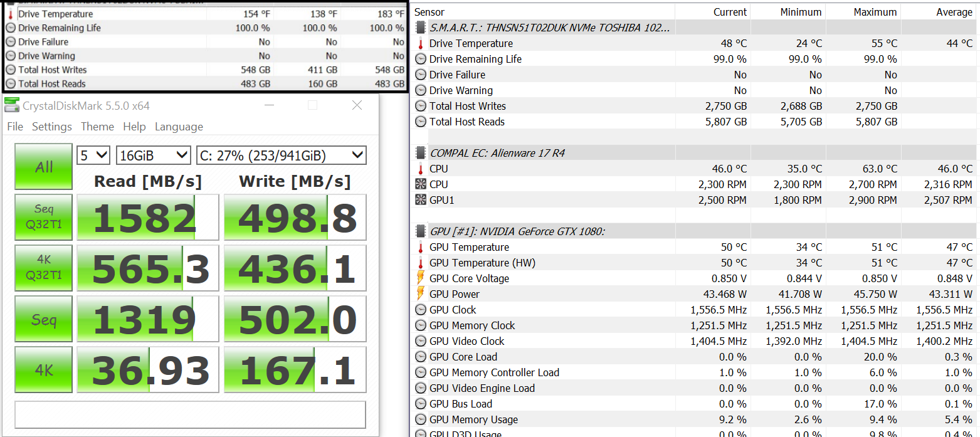
Task: Click the icon beside Total Host Writes 548 GB
Action: click(11, 70)
